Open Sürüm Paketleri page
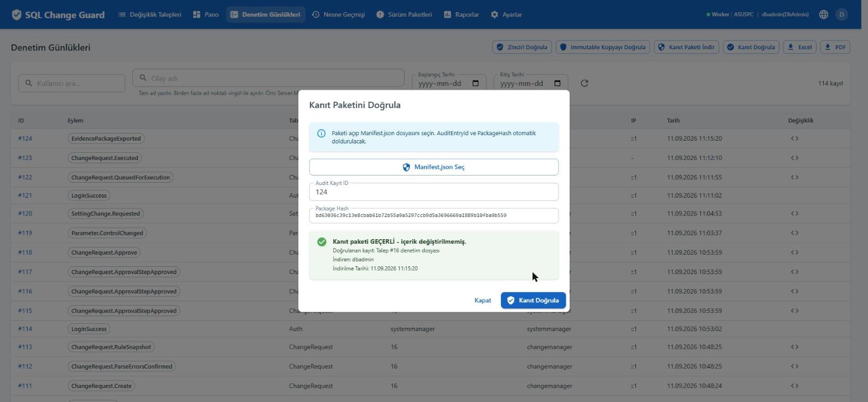 click(404, 14)
